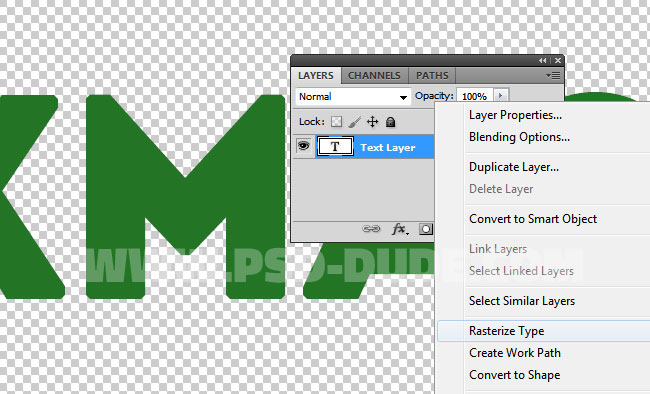
Task: Toggle lock image pixels brush icon
Action: coord(354,122)
